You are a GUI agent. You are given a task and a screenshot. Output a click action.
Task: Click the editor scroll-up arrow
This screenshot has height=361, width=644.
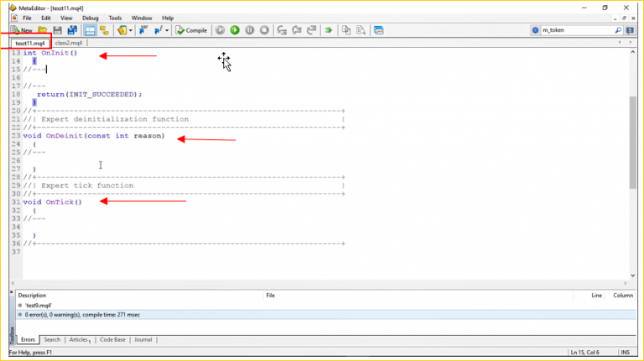632,52
